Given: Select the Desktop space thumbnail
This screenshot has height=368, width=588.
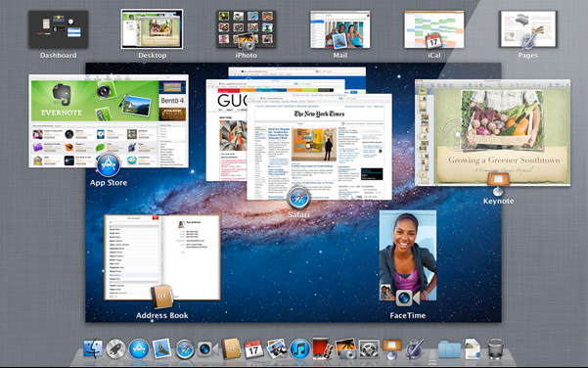Looking at the screenshot, I should point(153,29).
